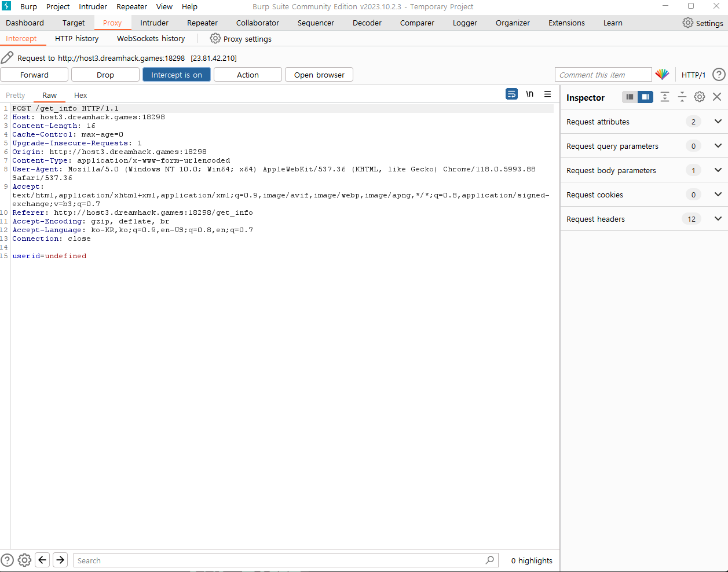The width and height of the screenshot is (728, 572).
Task: Open the Burp menu
Action: tap(28, 6)
